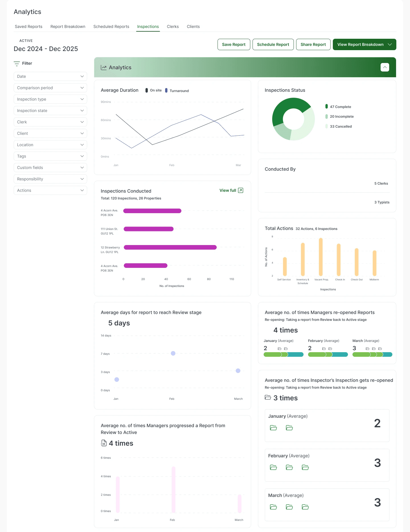The height and width of the screenshot is (532, 410).
Task: Click the first folder icon in February card
Action: pyautogui.click(x=273, y=467)
